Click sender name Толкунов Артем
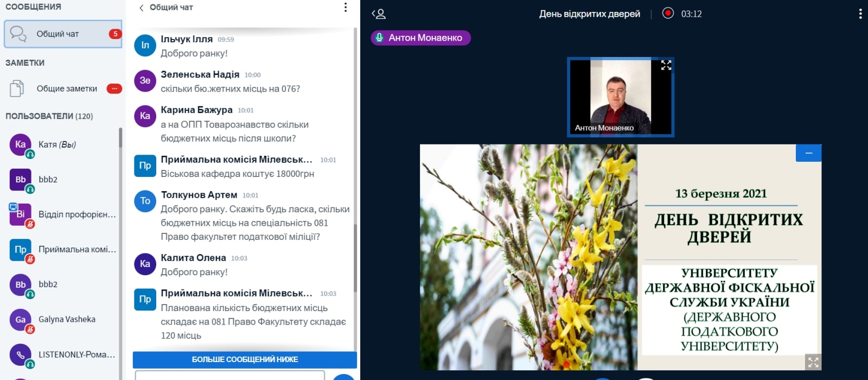Screen dimensions: 868x380 [x=199, y=195]
